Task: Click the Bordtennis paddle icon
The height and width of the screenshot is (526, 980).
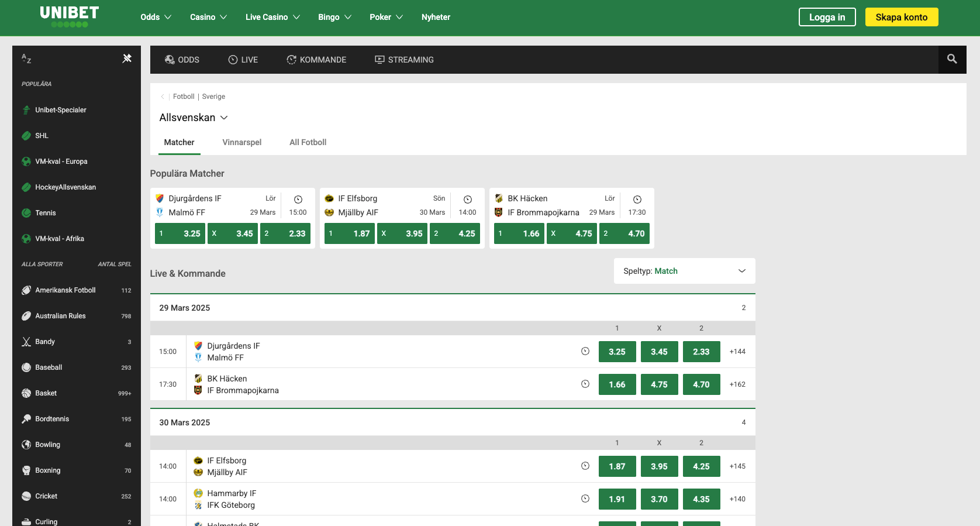Action: 26,419
